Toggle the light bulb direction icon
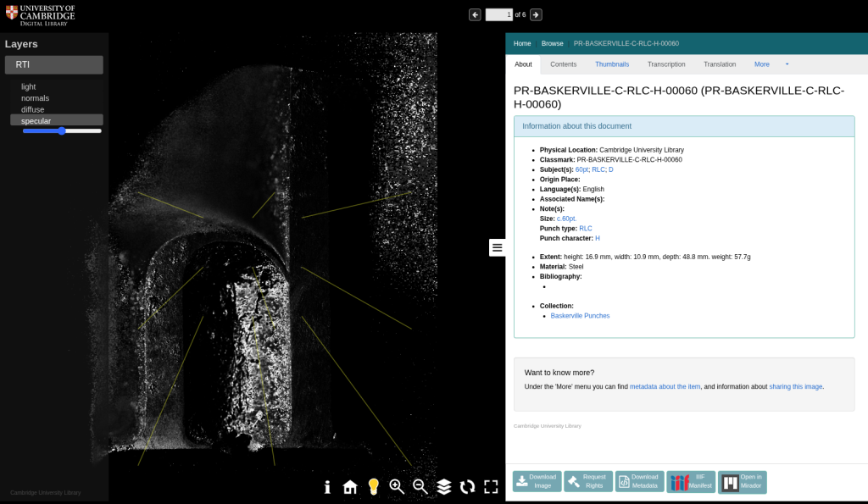 (x=373, y=486)
